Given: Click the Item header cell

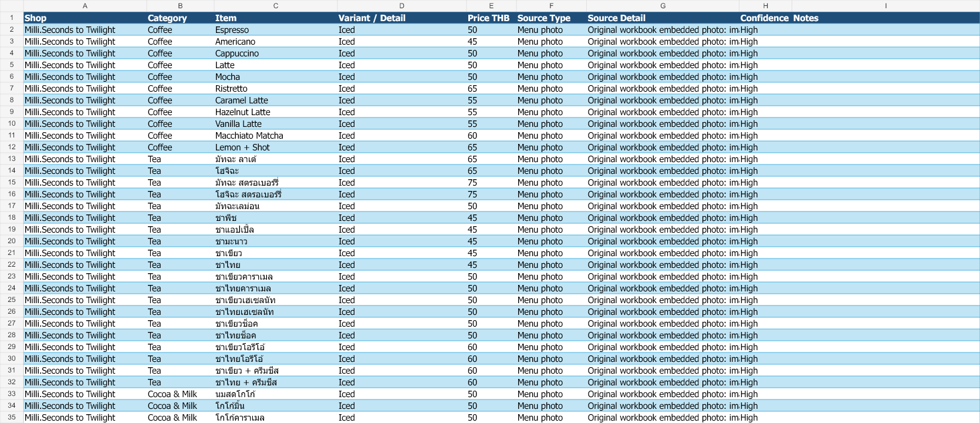Looking at the screenshot, I should pos(276,18).
